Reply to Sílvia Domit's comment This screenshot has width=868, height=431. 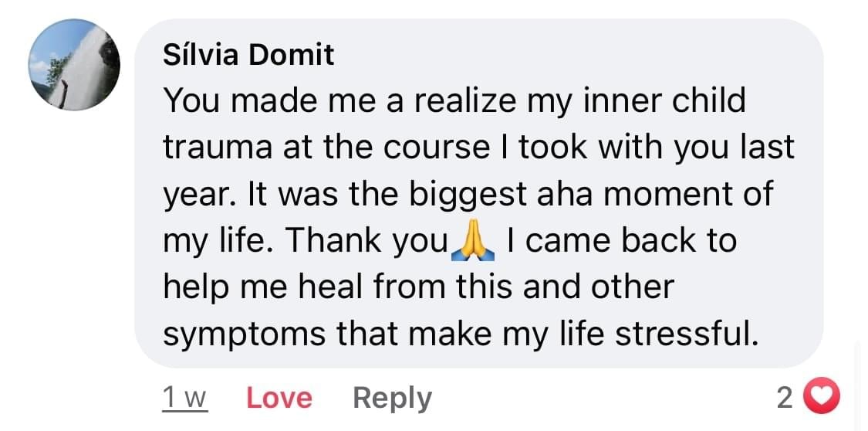tap(392, 398)
